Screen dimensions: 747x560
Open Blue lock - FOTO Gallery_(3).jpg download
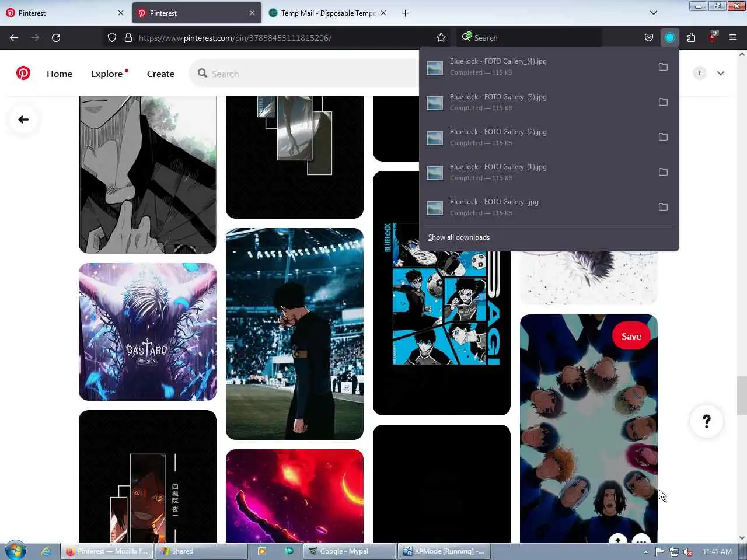[537, 101]
